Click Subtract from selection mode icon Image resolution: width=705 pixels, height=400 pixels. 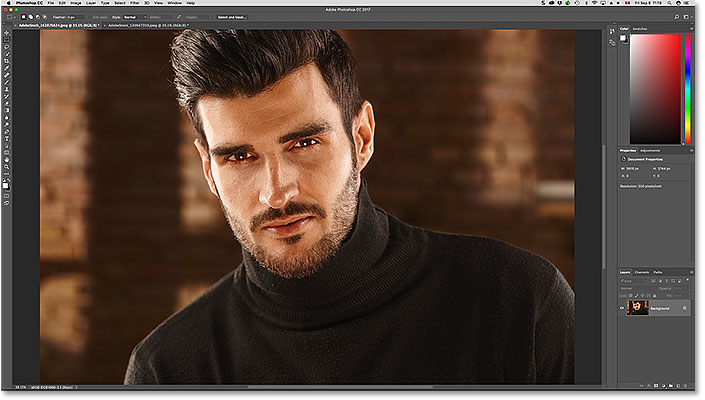point(38,17)
